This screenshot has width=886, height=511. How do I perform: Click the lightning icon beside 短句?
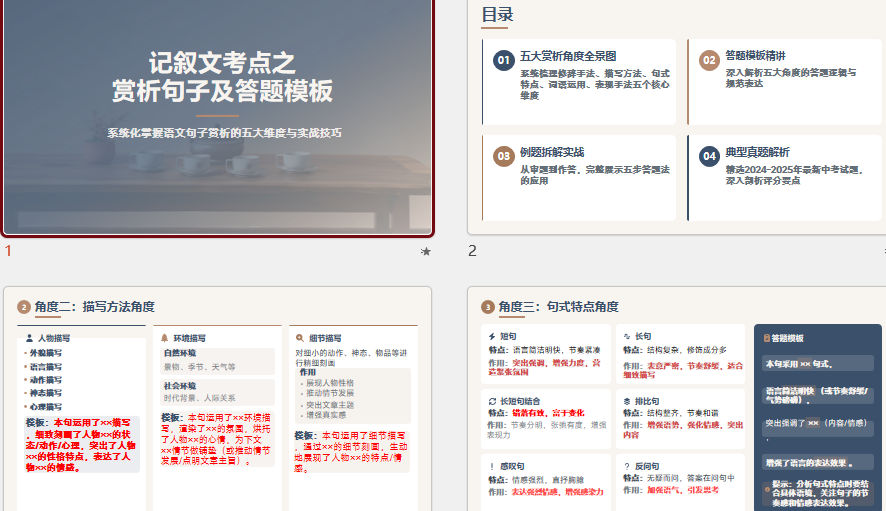click(492, 337)
